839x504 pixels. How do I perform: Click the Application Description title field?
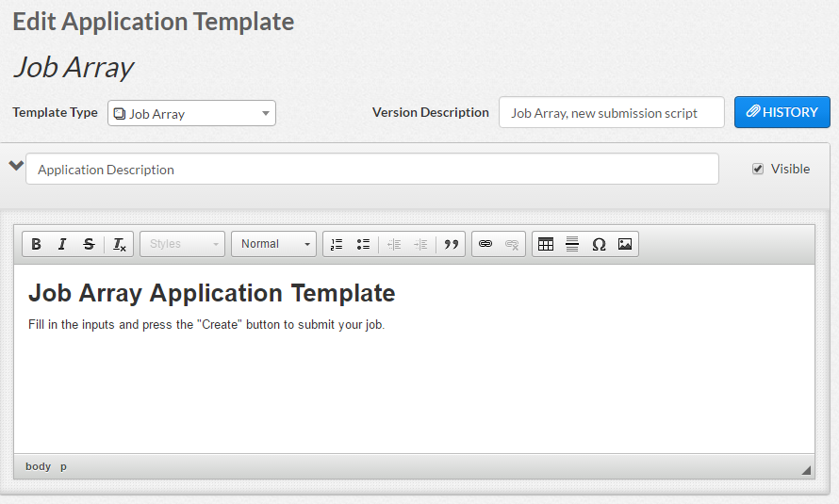tap(372, 169)
